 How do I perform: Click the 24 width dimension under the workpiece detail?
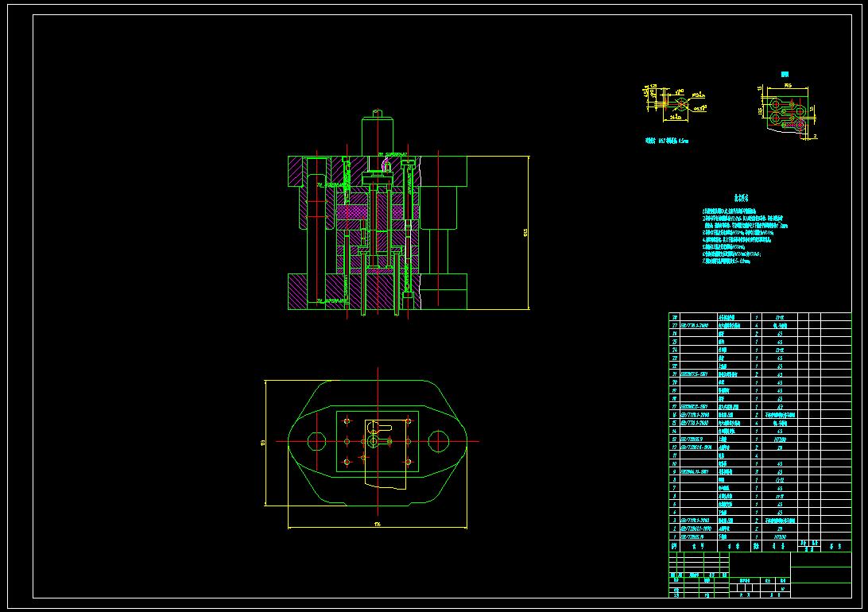click(676, 118)
